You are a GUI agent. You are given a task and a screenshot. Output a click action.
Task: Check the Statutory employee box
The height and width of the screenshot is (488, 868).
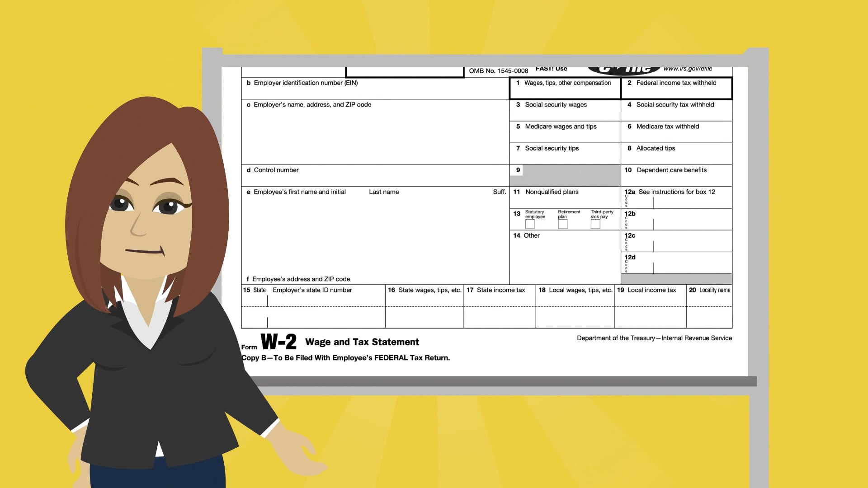tap(530, 224)
